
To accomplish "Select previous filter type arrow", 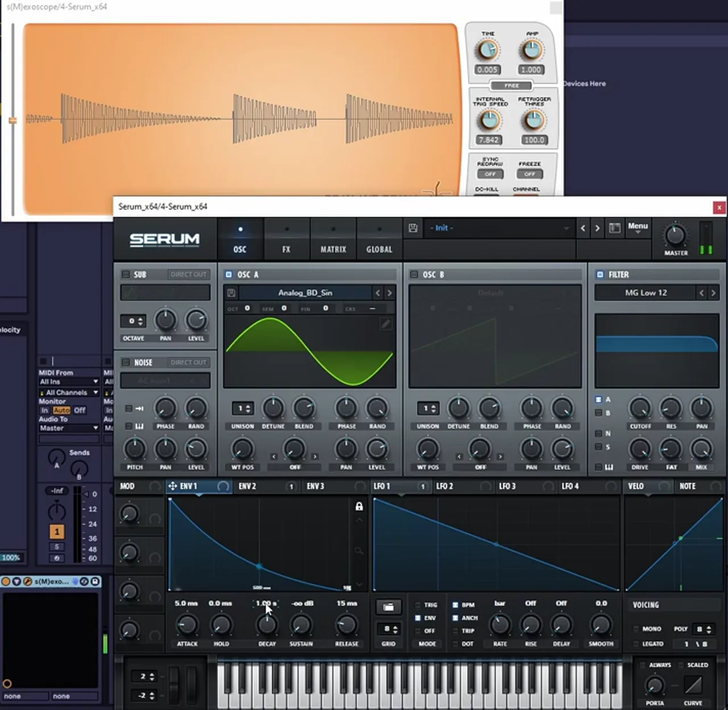I will coord(701,293).
